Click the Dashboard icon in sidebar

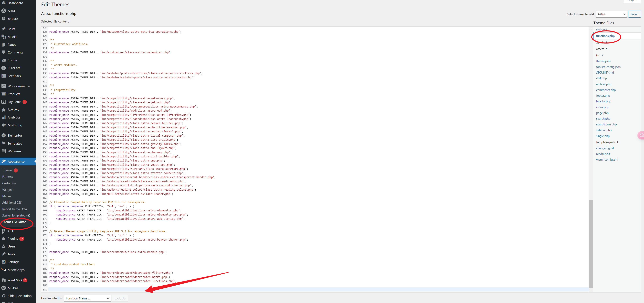click(4, 3)
